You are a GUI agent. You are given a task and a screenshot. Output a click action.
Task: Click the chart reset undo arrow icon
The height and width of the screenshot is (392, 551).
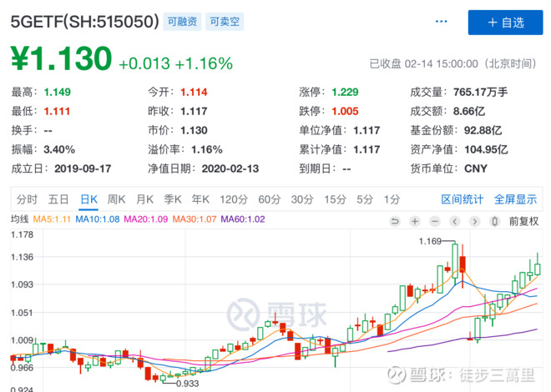point(395,221)
